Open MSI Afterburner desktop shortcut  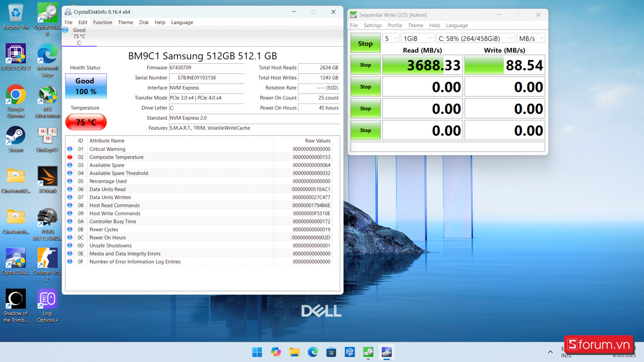pyautogui.click(x=47, y=101)
